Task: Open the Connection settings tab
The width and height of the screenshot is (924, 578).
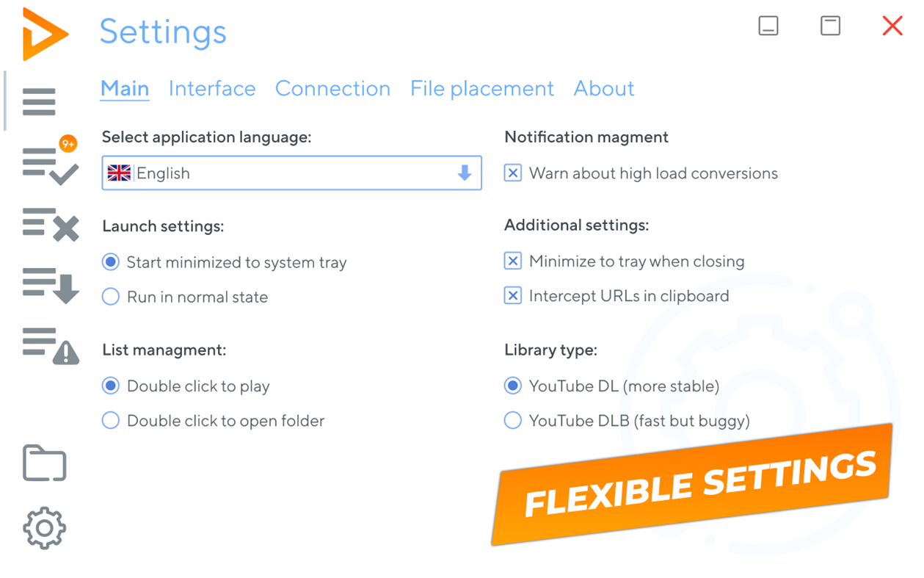Action: tap(332, 88)
